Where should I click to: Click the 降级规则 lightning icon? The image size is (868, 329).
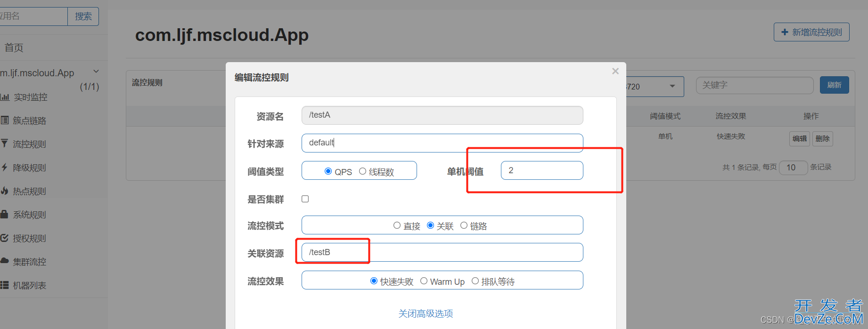[4, 167]
